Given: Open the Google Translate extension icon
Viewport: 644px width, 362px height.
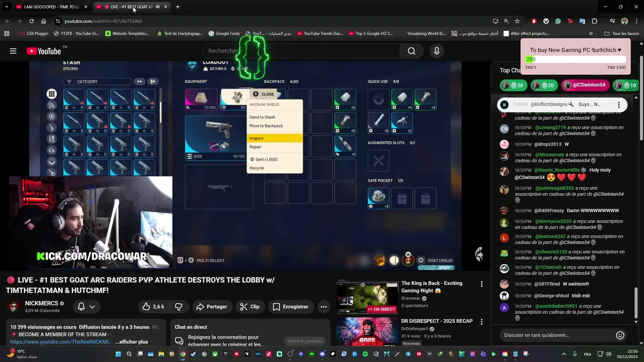Looking at the screenshot, I should [x=582, y=21].
